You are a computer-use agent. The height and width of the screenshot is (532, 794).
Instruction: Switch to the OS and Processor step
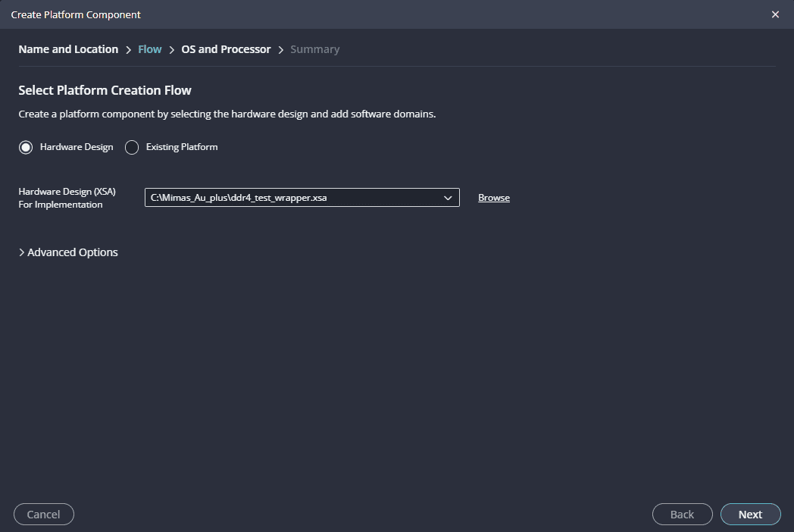(226, 49)
